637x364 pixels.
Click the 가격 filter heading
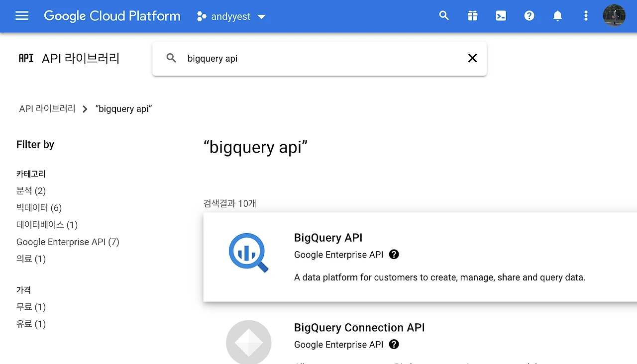(x=23, y=290)
